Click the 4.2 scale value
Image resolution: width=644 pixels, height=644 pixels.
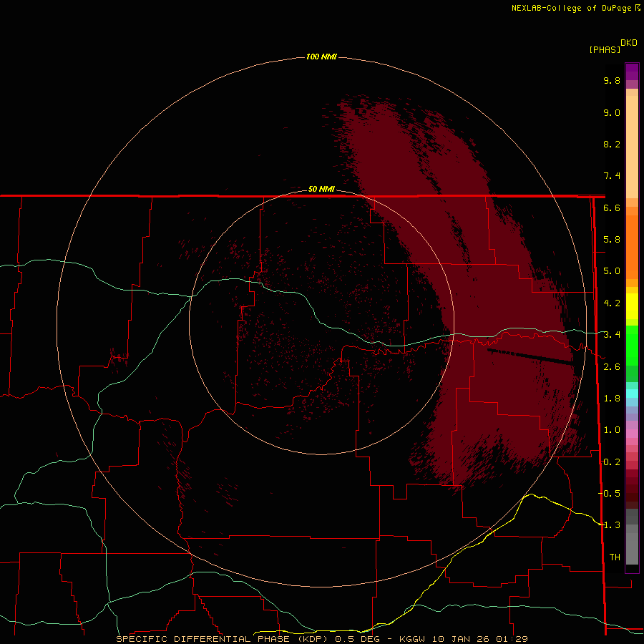(x=612, y=303)
